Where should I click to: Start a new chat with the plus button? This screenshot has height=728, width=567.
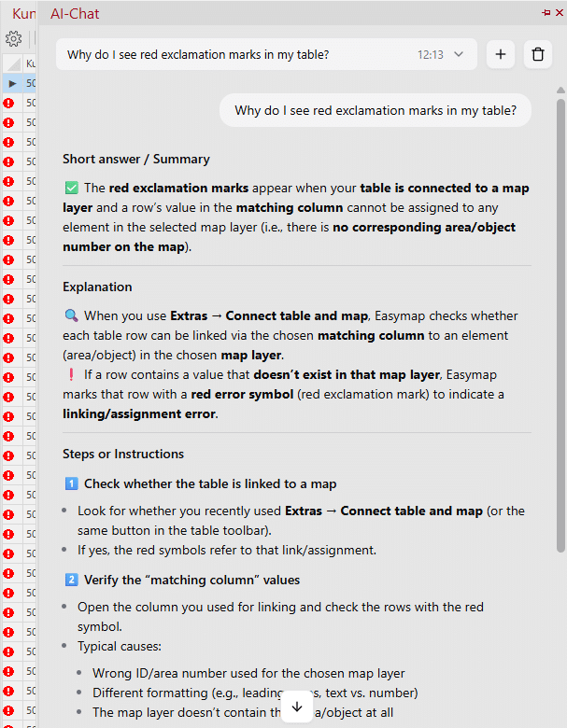coord(501,54)
